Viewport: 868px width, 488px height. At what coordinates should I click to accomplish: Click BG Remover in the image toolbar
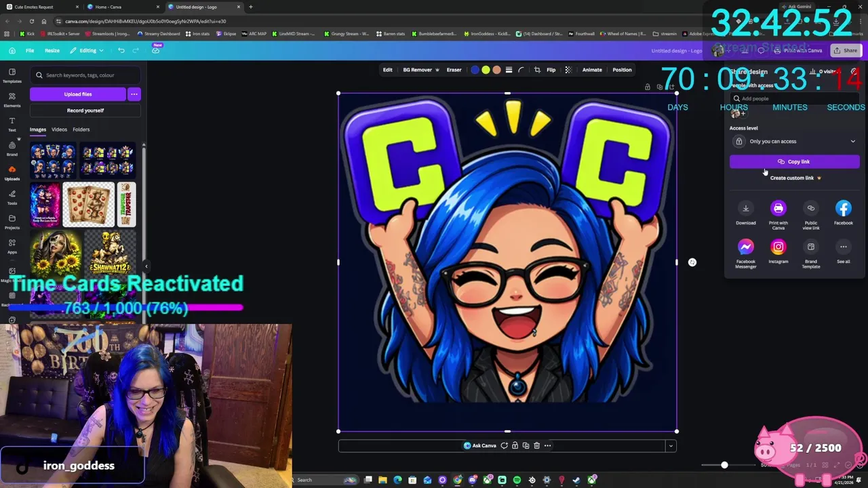point(420,70)
